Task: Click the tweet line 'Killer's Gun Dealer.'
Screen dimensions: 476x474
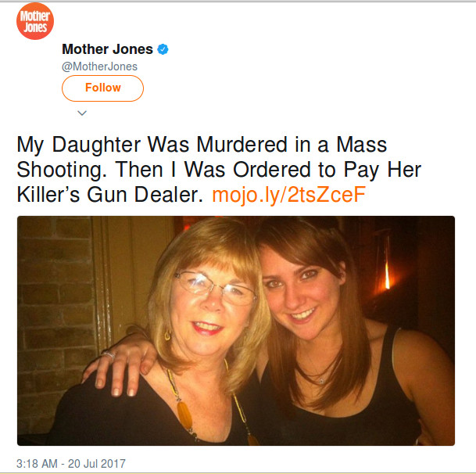Action: [109, 195]
